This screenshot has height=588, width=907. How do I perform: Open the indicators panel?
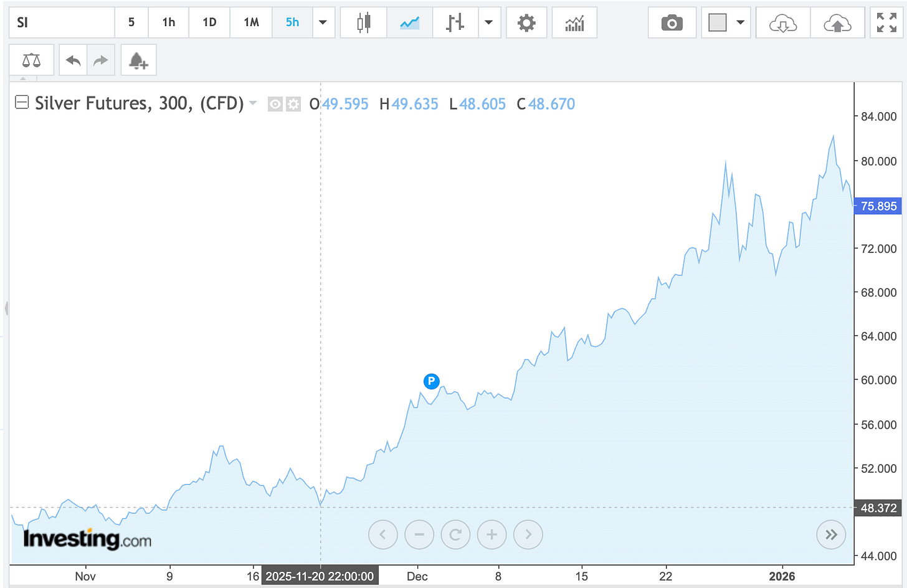[x=574, y=23]
